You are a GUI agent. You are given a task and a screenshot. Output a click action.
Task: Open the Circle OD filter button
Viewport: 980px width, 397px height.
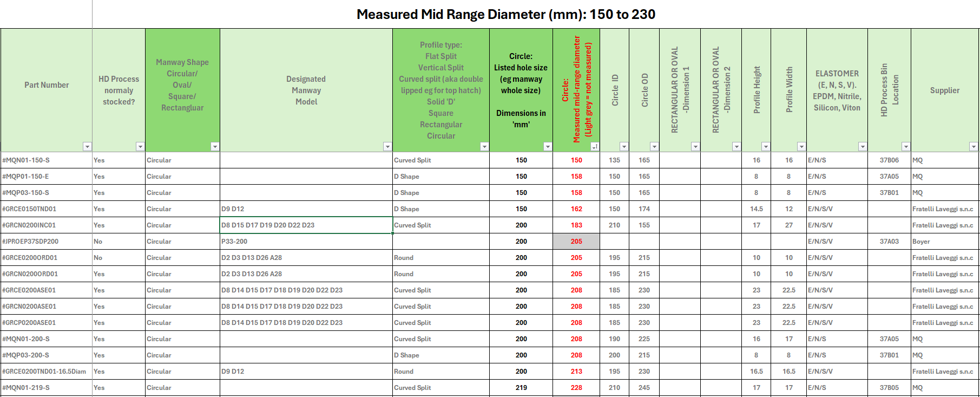click(x=654, y=147)
